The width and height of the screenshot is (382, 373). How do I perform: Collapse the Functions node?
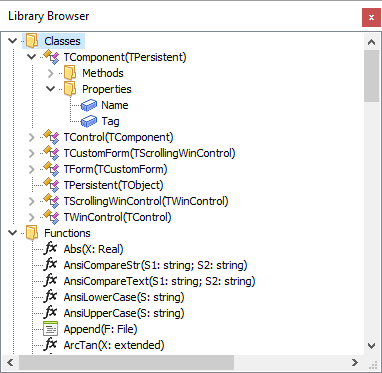[x=13, y=233]
